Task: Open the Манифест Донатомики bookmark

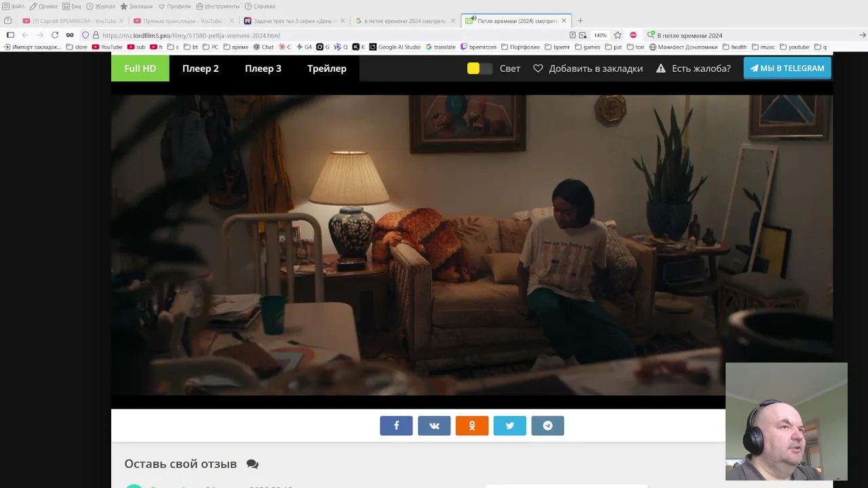Action: coord(684,47)
